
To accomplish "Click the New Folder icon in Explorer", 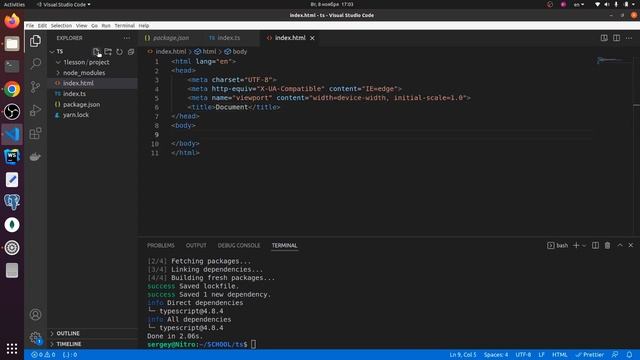I will point(108,52).
